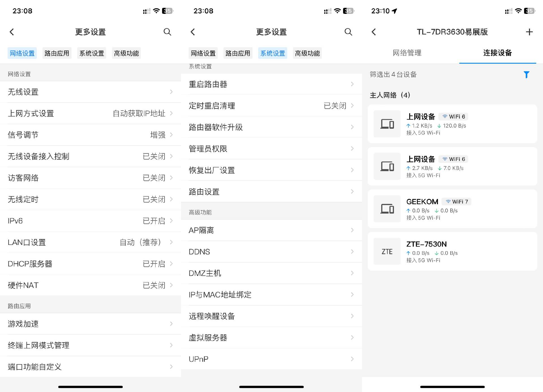Tap the back arrow on TL-7DR3630易展版 page
Image resolution: width=543 pixels, height=392 pixels.
(374, 32)
